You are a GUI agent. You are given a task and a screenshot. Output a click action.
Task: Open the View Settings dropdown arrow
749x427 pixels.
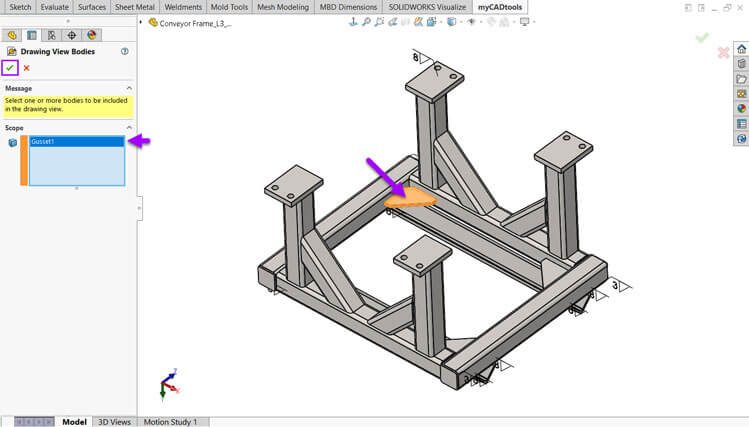coord(534,22)
